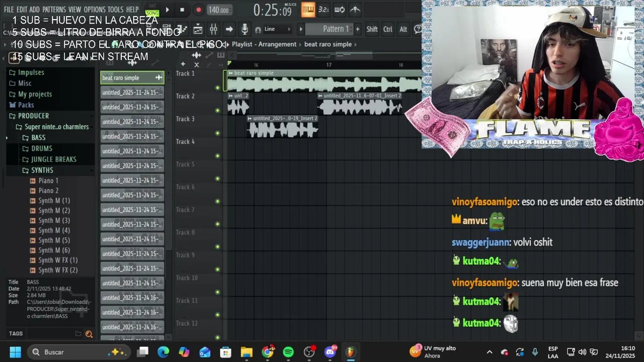The width and height of the screenshot is (644, 362).
Task: Open the OPTIONS menu
Action: (95, 10)
